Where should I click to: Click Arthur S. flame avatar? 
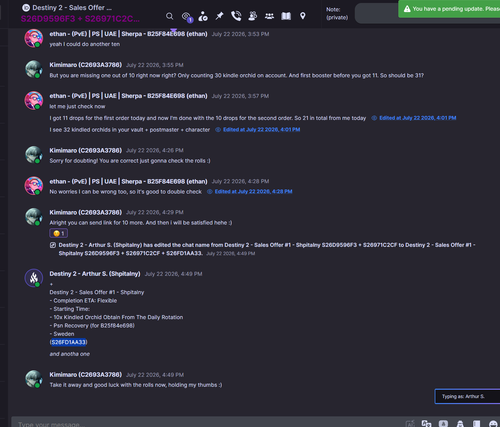pos(34,278)
